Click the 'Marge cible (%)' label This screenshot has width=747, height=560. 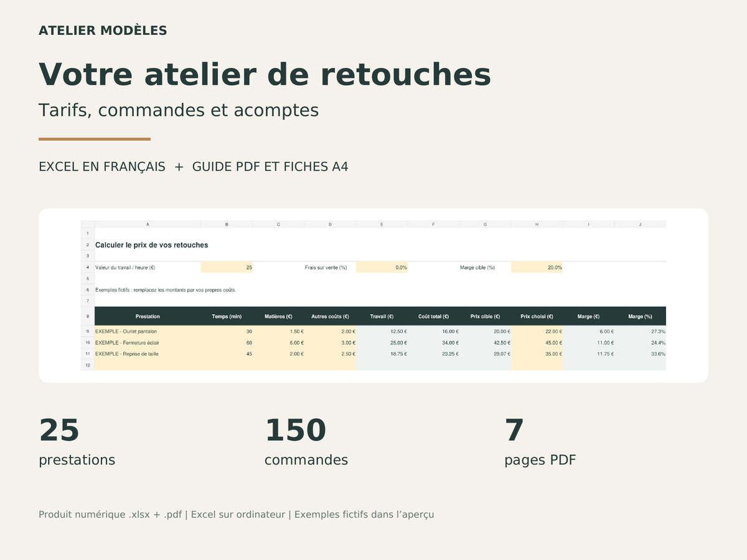tap(477, 268)
